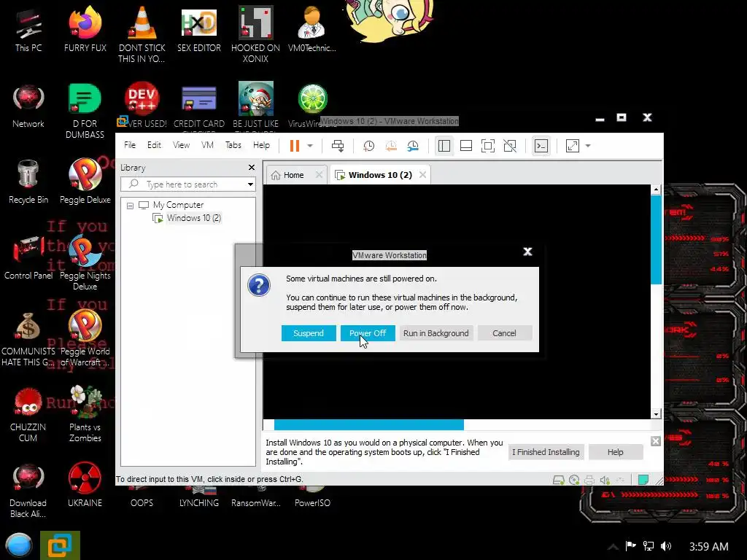This screenshot has height=560, width=747.
Task: Click the CD/DVD drive status icon
Action: [574, 480]
